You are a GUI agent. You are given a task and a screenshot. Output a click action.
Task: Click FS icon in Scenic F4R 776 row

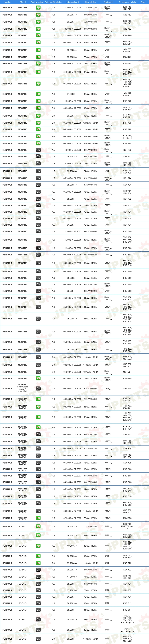(38, 563)
